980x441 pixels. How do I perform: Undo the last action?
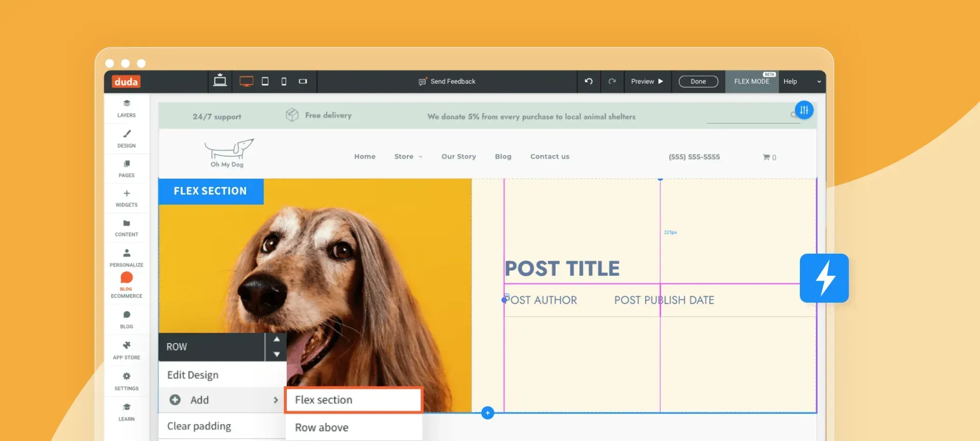tap(589, 81)
